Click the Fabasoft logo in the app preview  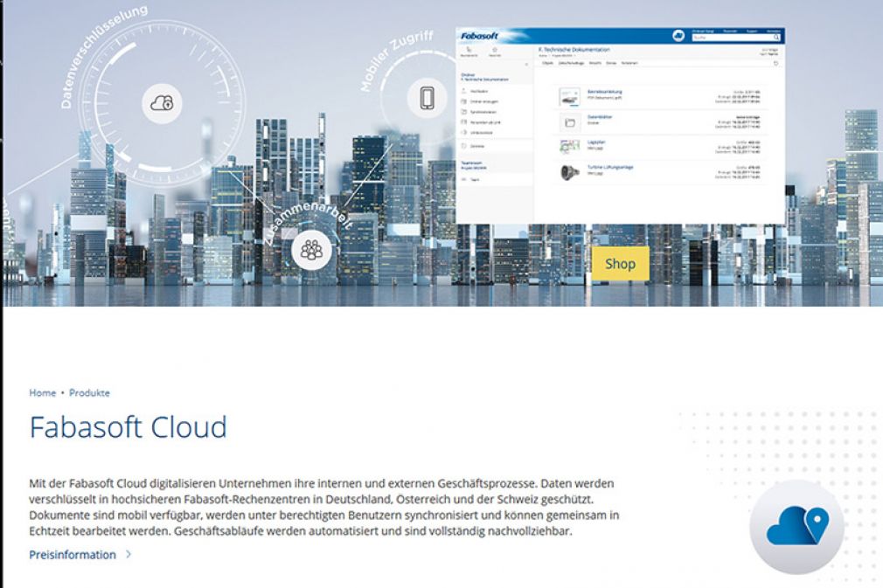pos(479,36)
